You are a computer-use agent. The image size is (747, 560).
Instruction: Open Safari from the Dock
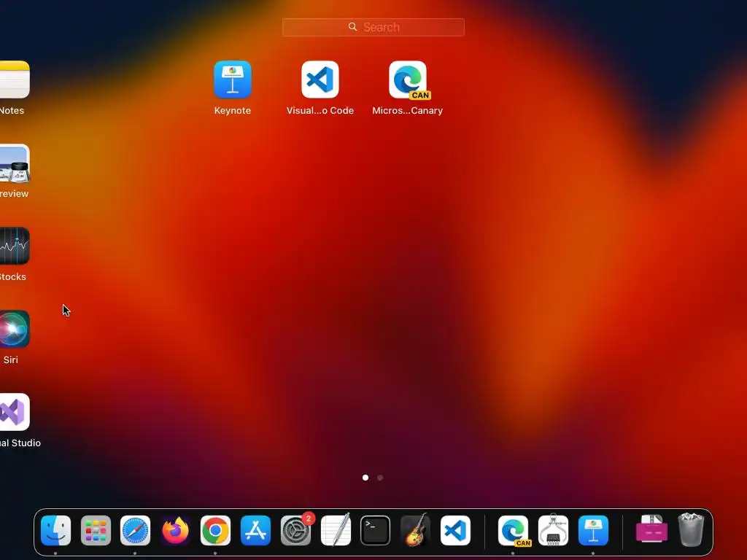click(x=135, y=531)
